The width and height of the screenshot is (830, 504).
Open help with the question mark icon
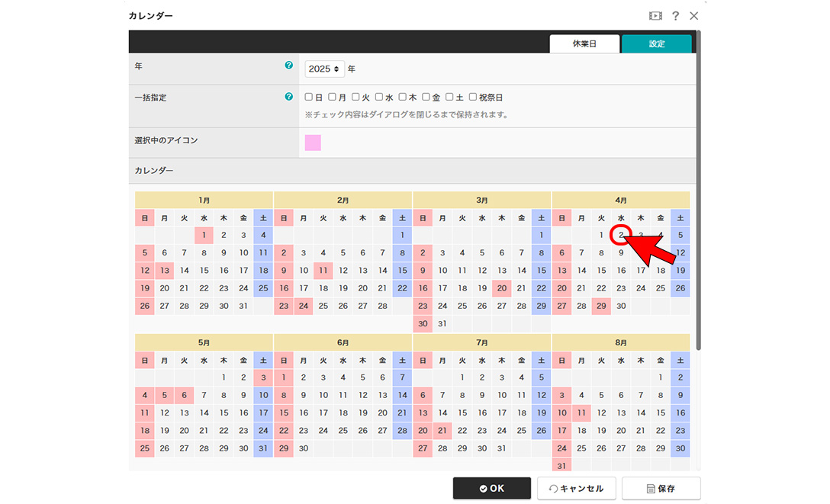point(675,16)
